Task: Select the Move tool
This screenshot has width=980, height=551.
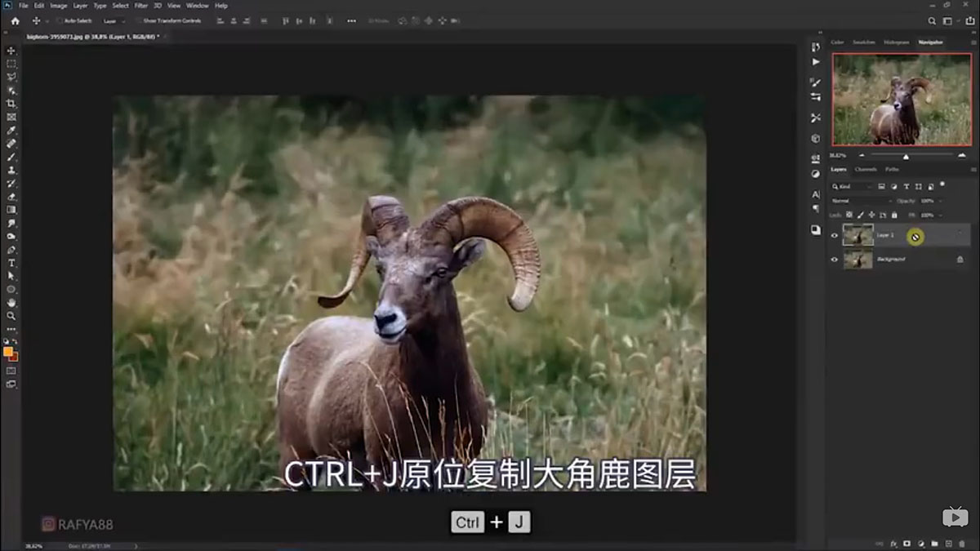Action: 11,51
